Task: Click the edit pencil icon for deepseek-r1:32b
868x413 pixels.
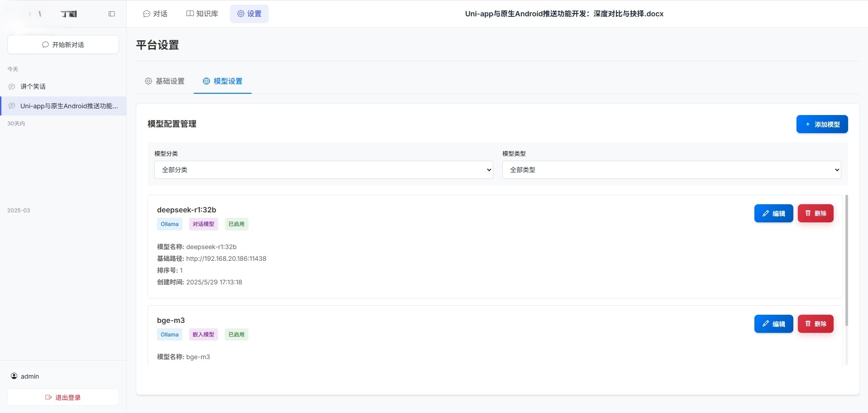Action: point(765,213)
